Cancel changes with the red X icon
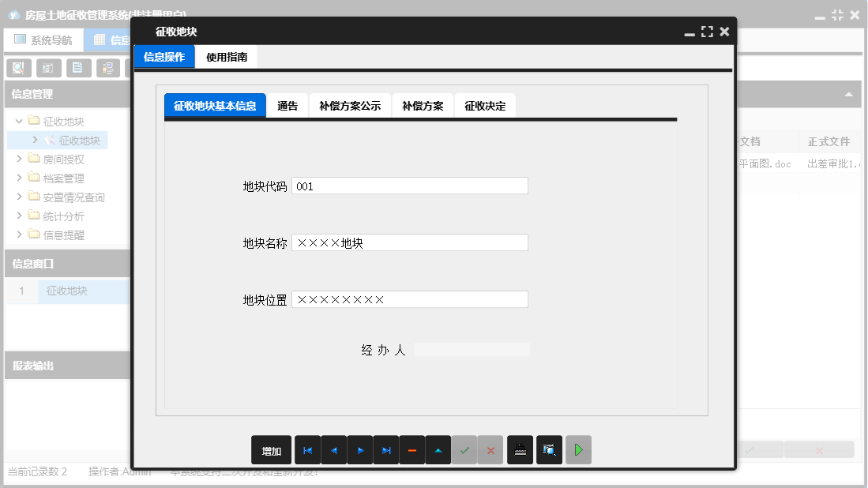 coord(490,449)
